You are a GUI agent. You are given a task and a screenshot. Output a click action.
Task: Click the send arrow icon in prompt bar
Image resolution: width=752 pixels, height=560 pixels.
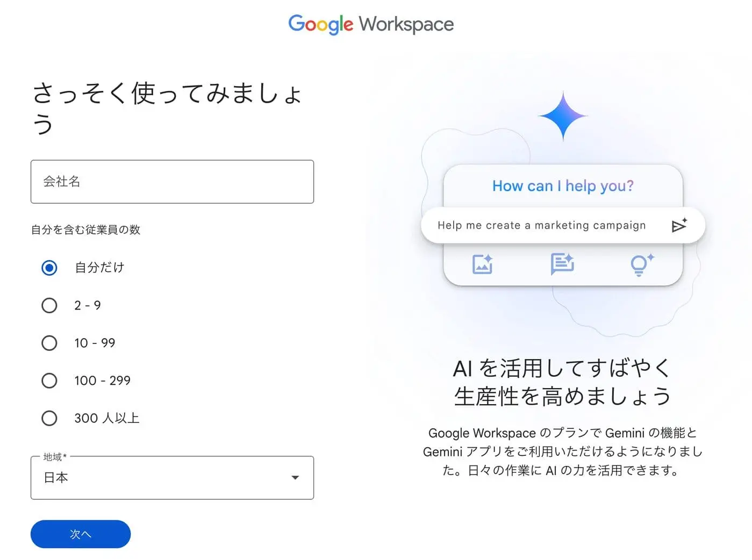coord(679,225)
